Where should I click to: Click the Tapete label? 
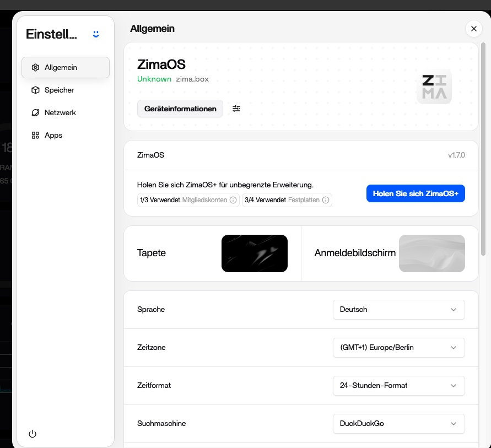pos(151,253)
